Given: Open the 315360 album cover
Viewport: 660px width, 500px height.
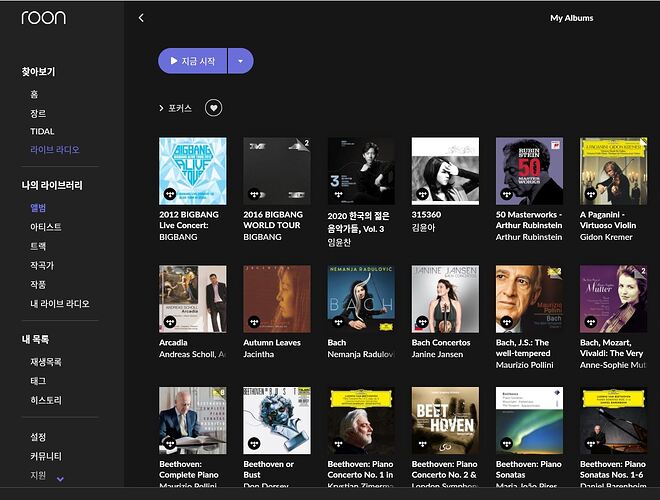Looking at the screenshot, I should (x=445, y=171).
